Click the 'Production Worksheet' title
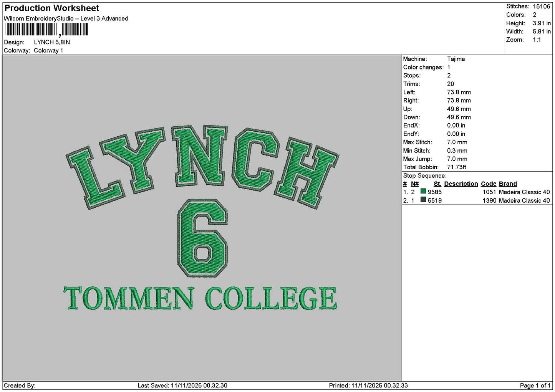This screenshot has height=392, width=555. pyautogui.click(x=52, y=8)
